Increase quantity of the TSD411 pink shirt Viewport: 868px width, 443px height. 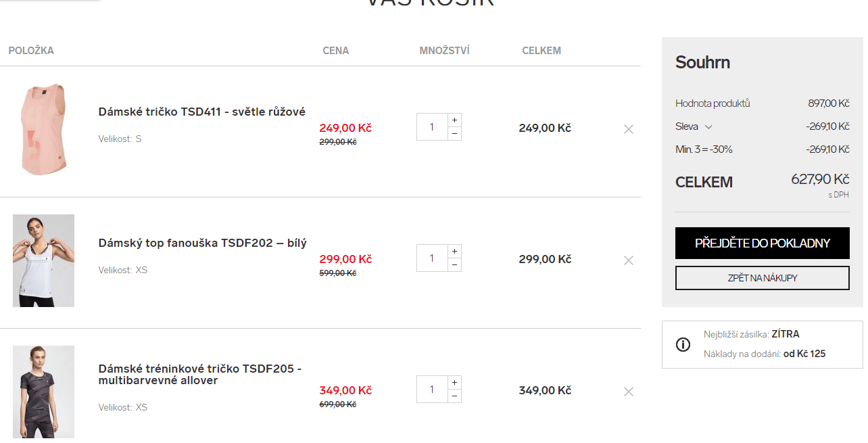[x=454, y=120]
